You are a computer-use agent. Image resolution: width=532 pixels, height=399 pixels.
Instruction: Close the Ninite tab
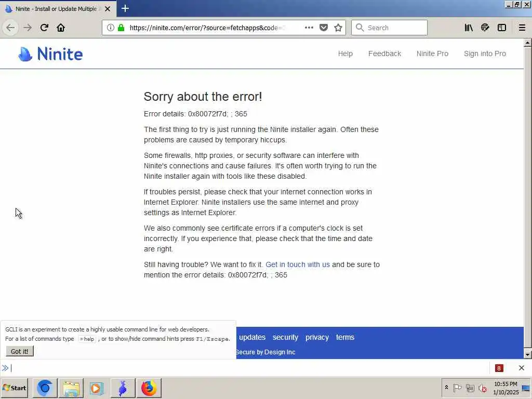tap(108, 9)
